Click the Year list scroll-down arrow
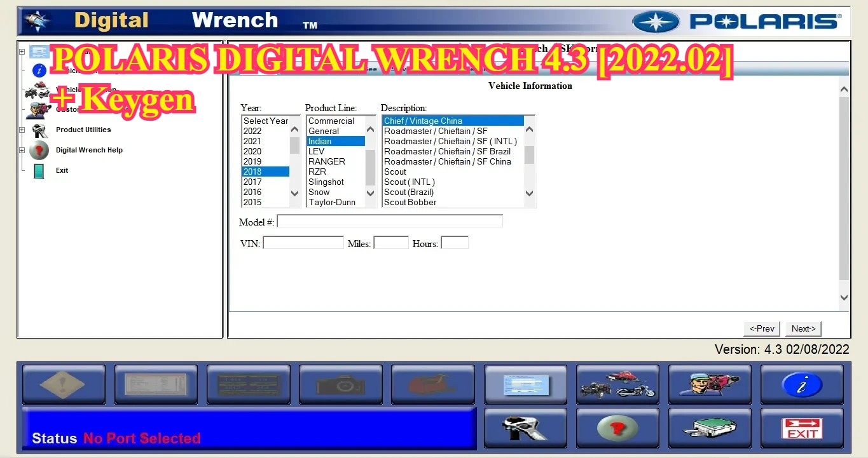 (294, 193)
